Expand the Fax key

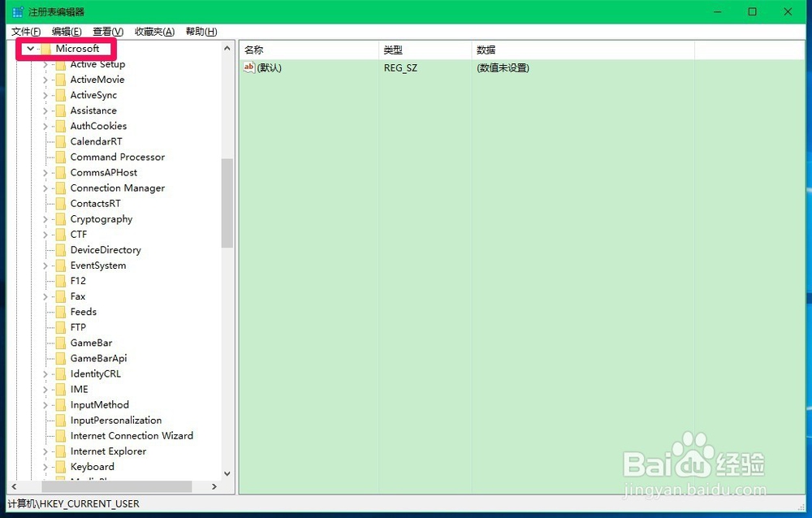(x=45, y=297)
